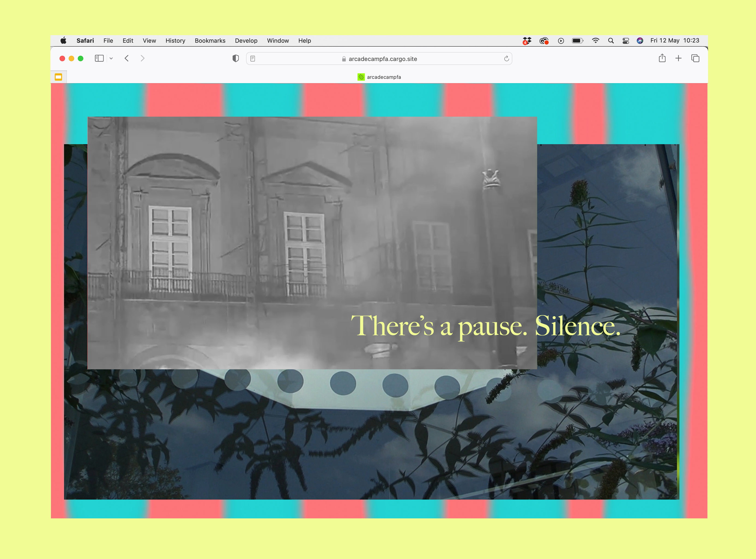
Task: Open the Develop menu
Action: click(246, 41)
